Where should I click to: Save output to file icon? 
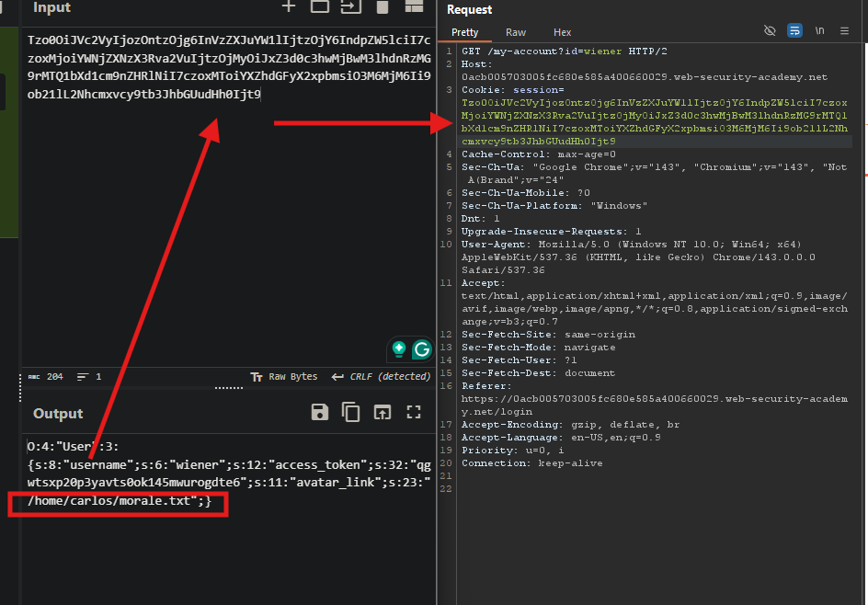(x=320, y=412)
